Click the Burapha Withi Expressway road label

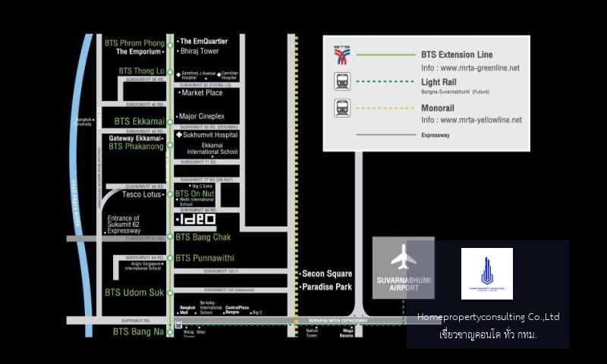[x=338, y=321]
